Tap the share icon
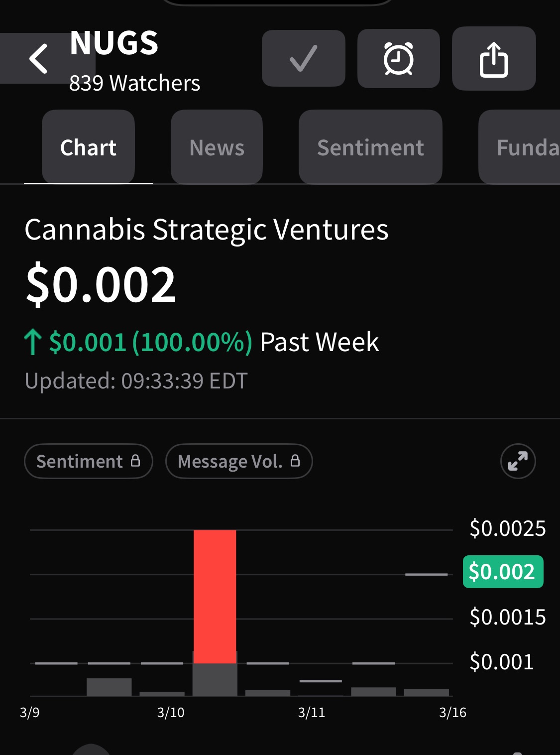 [493, 59]
